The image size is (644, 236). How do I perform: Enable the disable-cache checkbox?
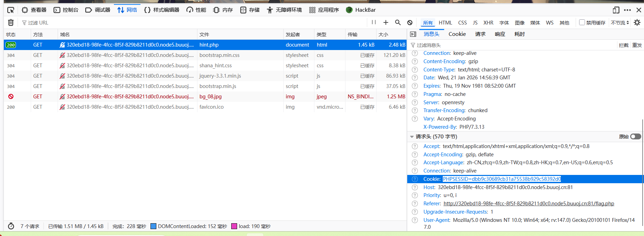tap(582, 22)
